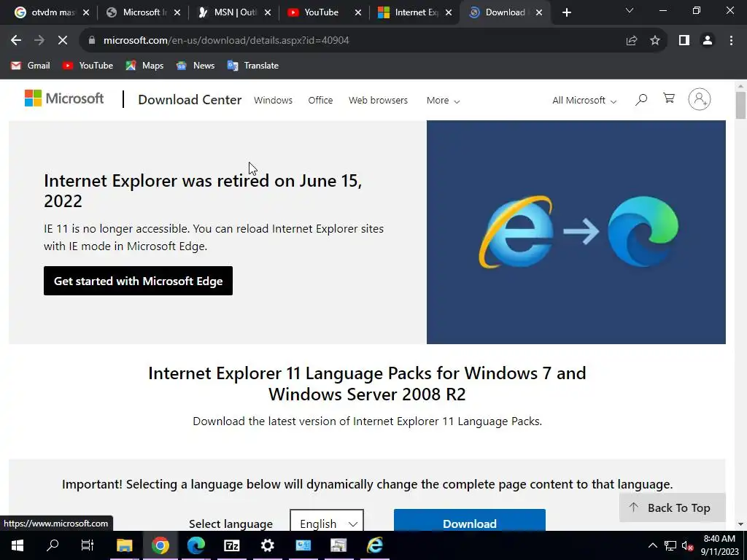Image resolution: width=747 pixels, height=560 pixels.
Task: Open the Select language dropdown
Action: pyautogui.click(x=327, y=521)
